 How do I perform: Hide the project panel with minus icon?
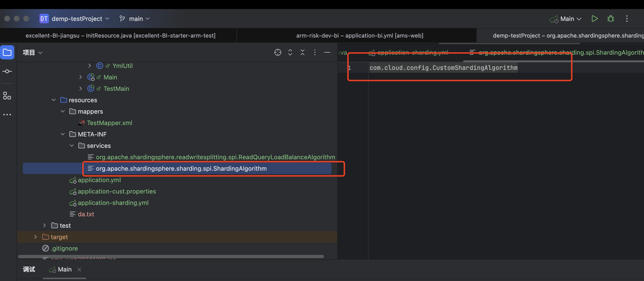(x=327, y=53)
